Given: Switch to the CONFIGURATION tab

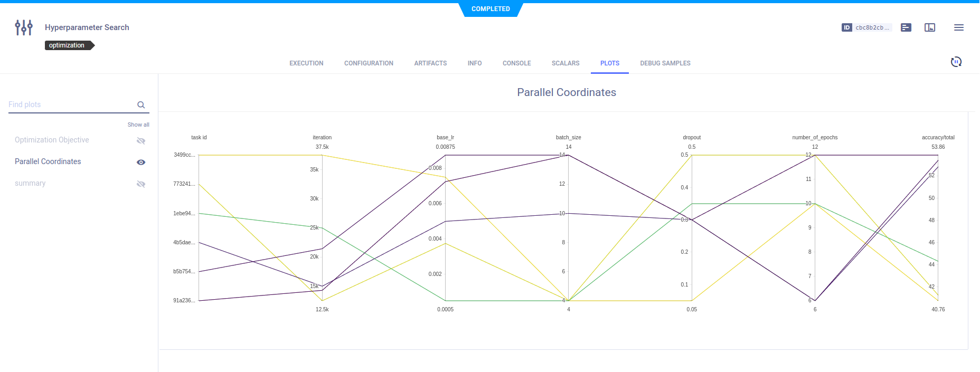Looking at the screenshot, I should coord(369,63).
